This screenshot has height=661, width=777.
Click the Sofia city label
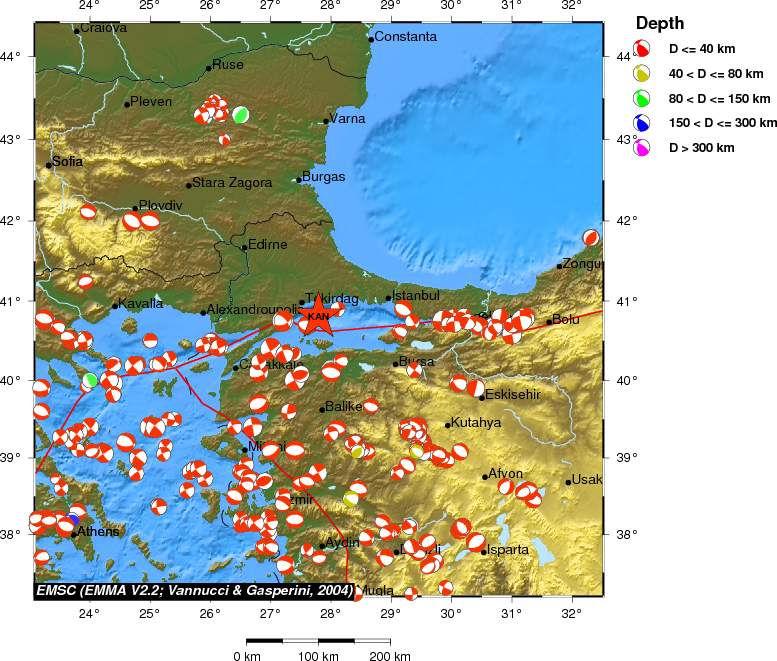[68, 161]
